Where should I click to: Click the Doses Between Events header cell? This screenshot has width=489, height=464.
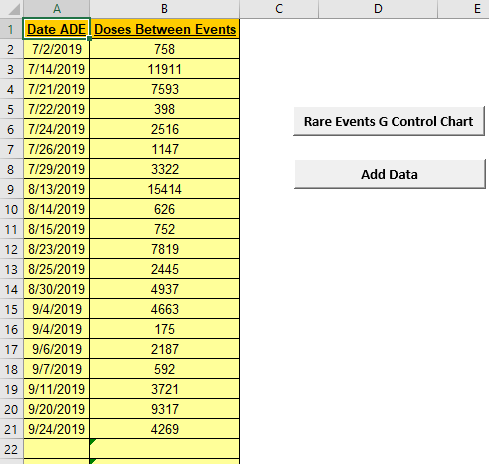pos(165,29)
